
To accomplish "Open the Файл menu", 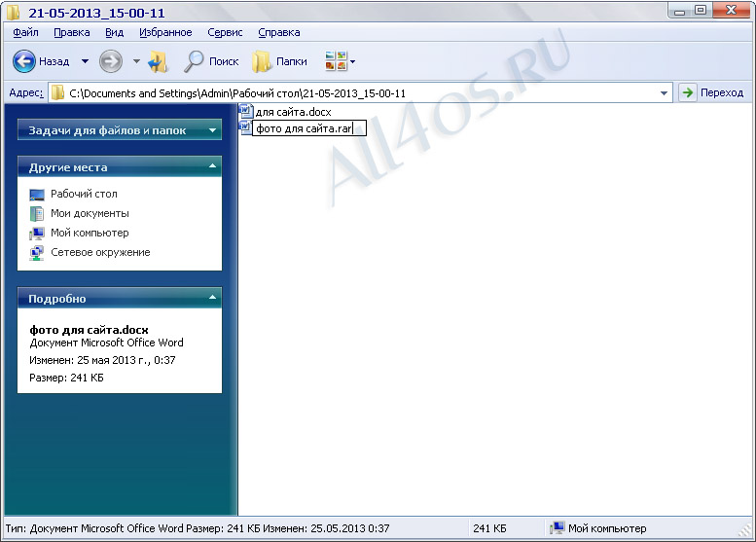I will [x=26, y=32].
